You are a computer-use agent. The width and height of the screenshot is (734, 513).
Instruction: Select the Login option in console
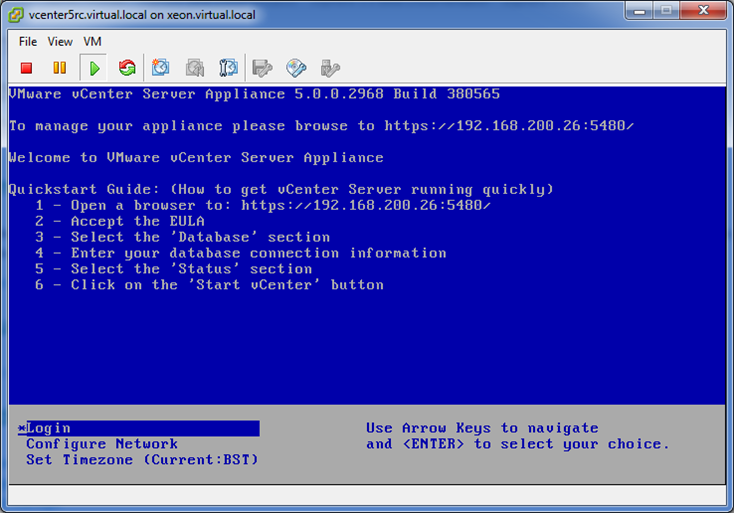point(48,428)
